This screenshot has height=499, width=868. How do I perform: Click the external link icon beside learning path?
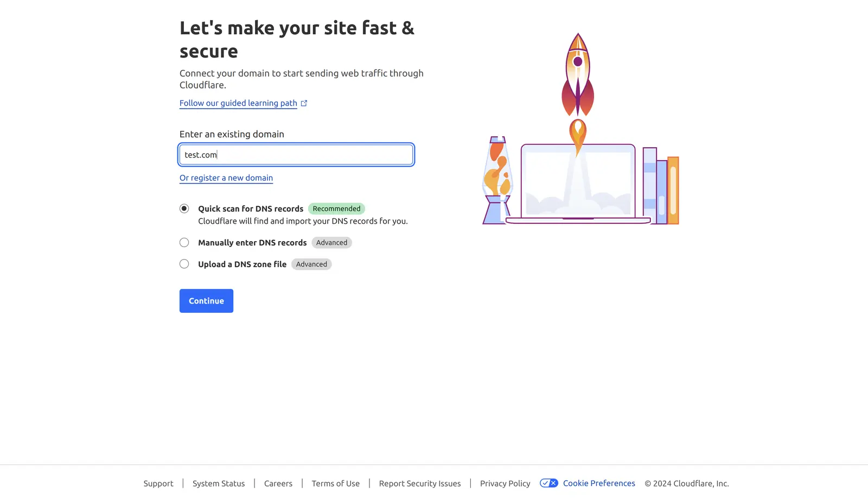[x=304, y=103]
